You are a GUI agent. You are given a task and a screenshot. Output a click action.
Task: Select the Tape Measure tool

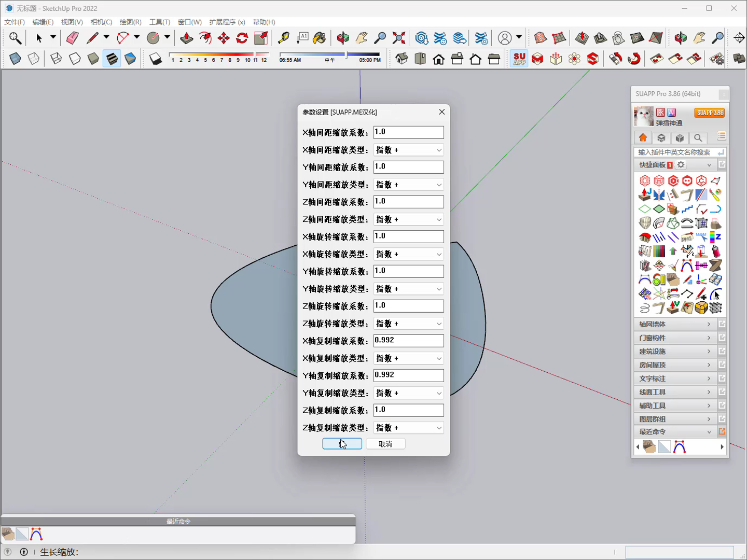click(284, 38)
